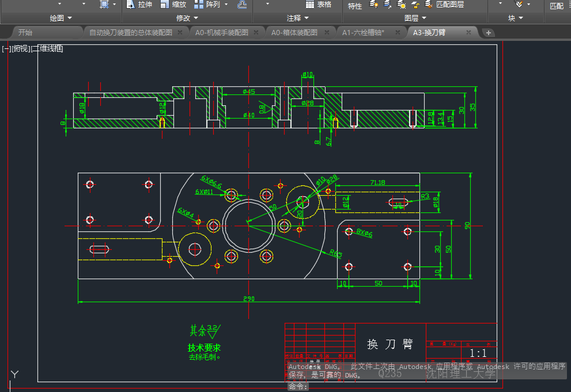Switch to A0-箱体装配图 tab

coord(294,32)
